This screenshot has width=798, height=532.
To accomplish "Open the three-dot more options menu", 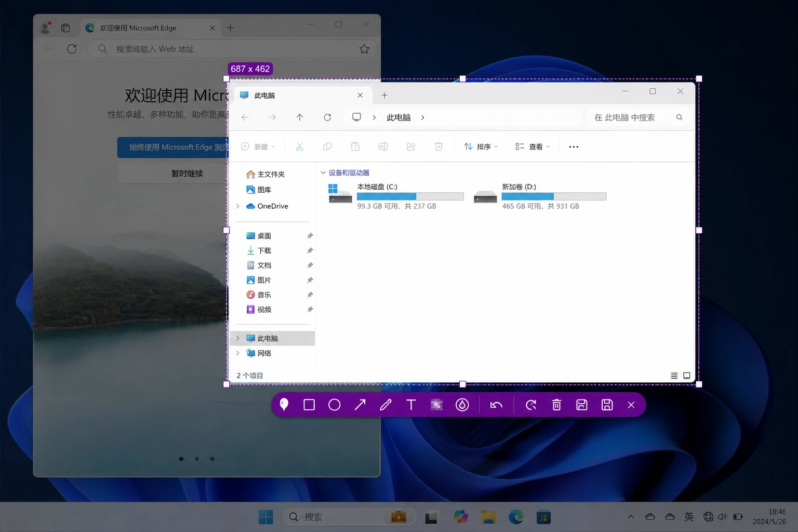I will pyautogui.click(x=574, y=147).
